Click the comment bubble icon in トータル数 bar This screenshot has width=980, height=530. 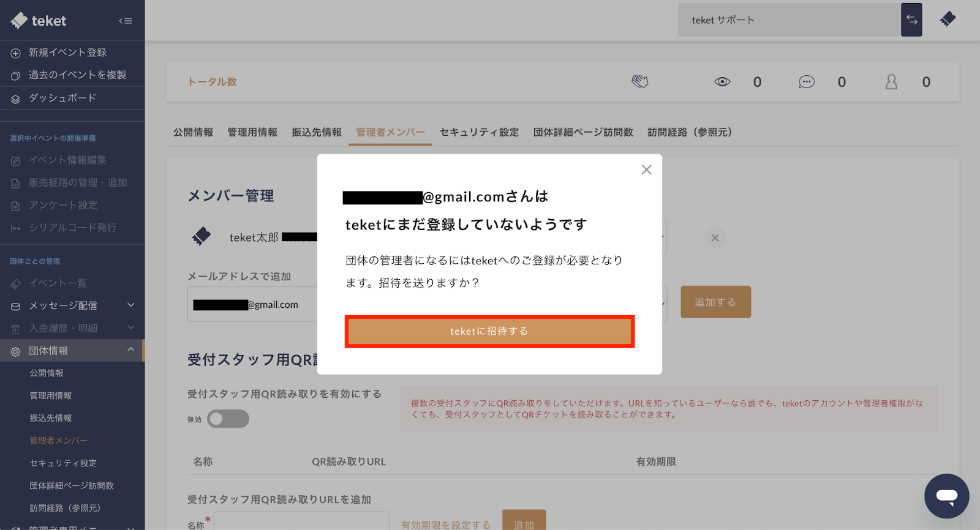click(807, 82)
